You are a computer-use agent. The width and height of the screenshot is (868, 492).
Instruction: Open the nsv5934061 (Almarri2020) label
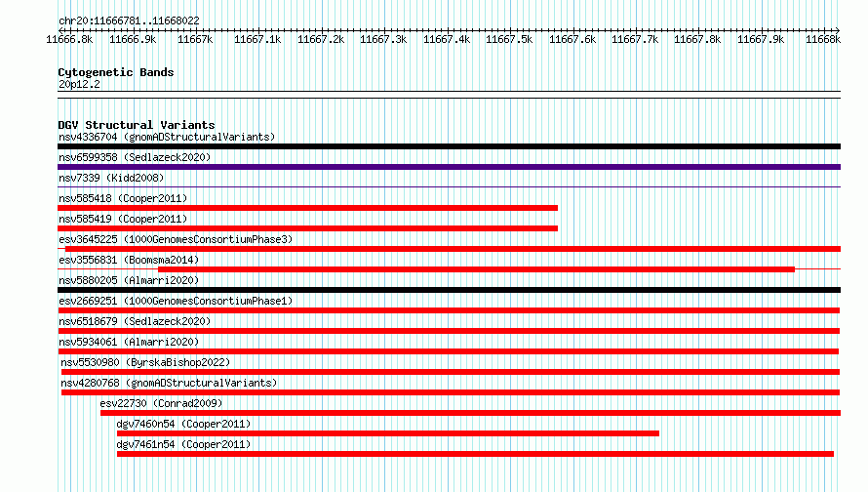pos(129,342)
